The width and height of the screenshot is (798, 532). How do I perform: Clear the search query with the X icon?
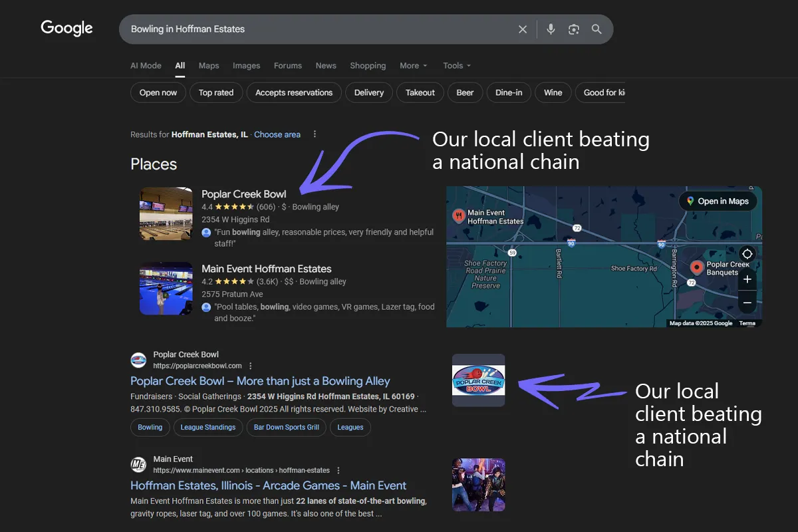click(x=523, y=29)
